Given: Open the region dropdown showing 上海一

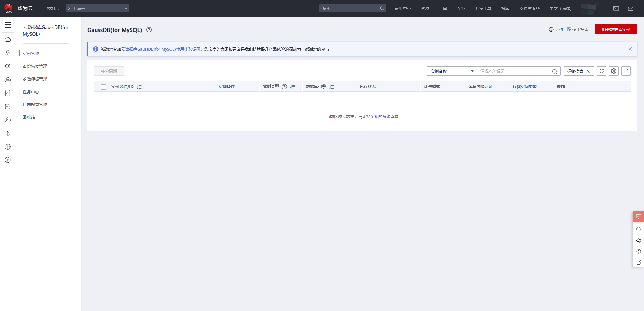Looking at the screenshot, I should [98, 8].
